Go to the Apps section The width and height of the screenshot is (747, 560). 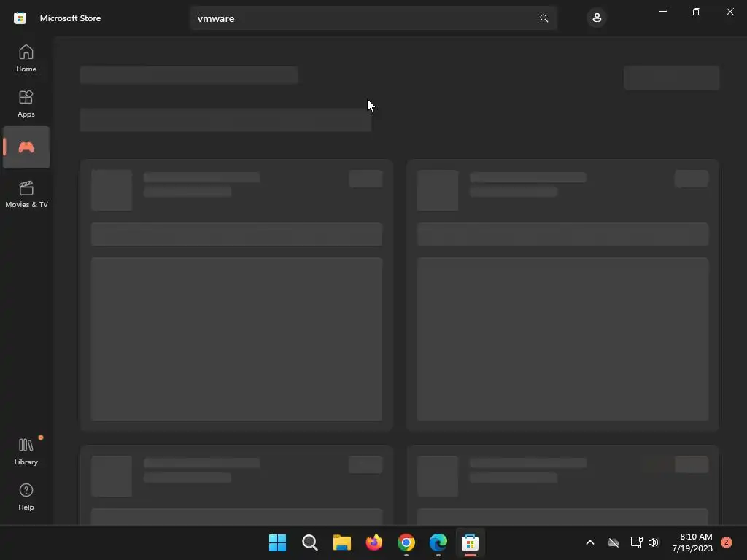[26, 104]
